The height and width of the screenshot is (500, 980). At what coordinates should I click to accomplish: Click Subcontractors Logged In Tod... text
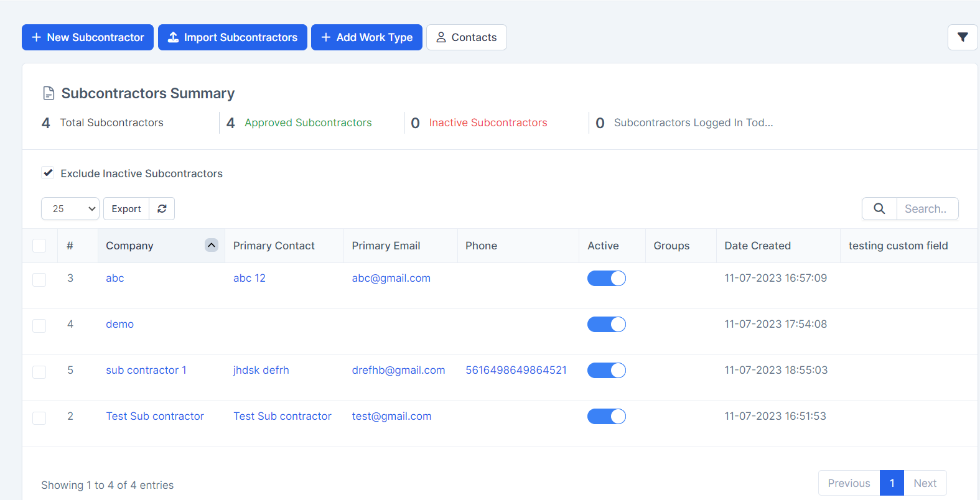click(x=693, y=123)
